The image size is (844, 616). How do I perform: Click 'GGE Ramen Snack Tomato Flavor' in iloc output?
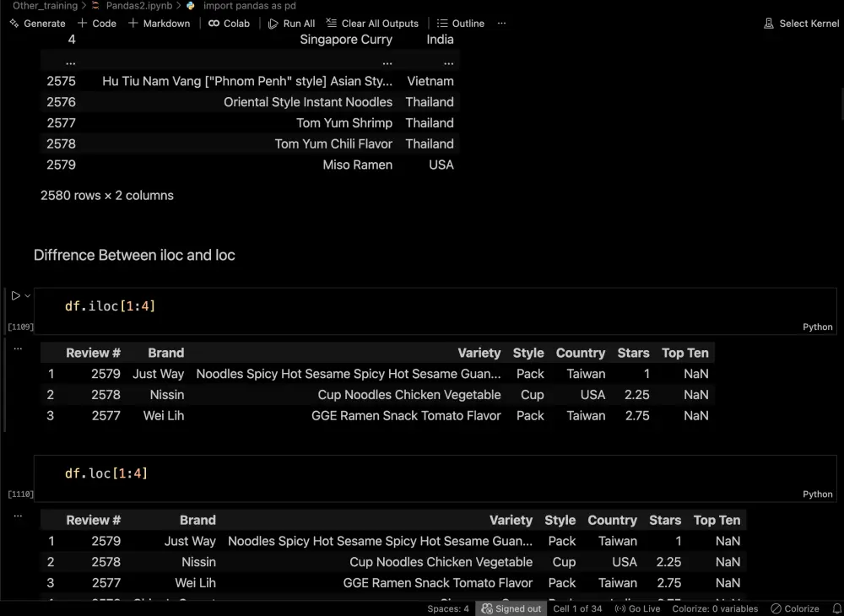point(406,416)
